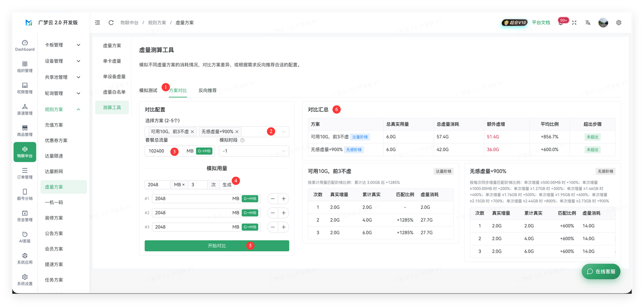Open 靓号分销 in the left sidebar
Image resolution: width=644 pixels, height=306 pixels.
[x=25, y=195]
